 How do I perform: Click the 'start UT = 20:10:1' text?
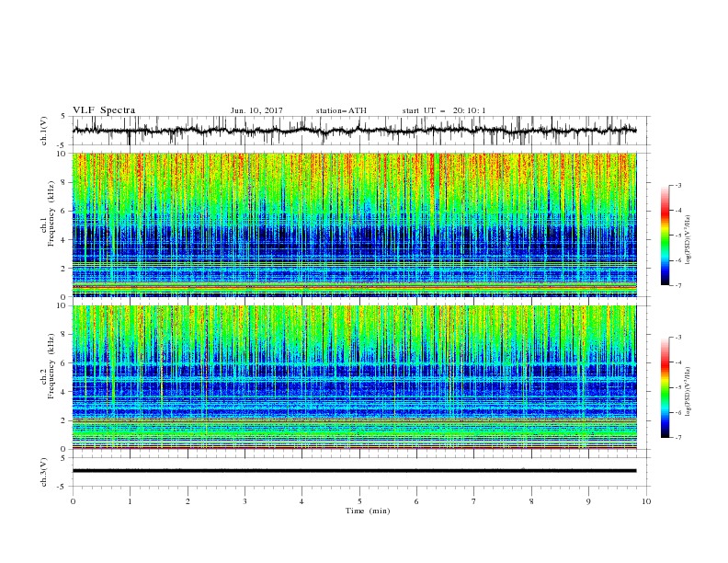point(444,110)
